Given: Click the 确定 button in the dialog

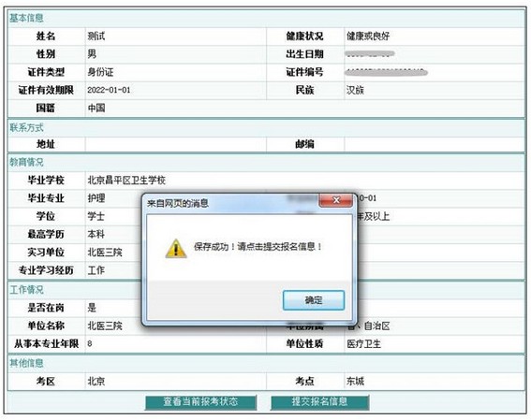Looking at the screenshot, I should click(314, 300).
